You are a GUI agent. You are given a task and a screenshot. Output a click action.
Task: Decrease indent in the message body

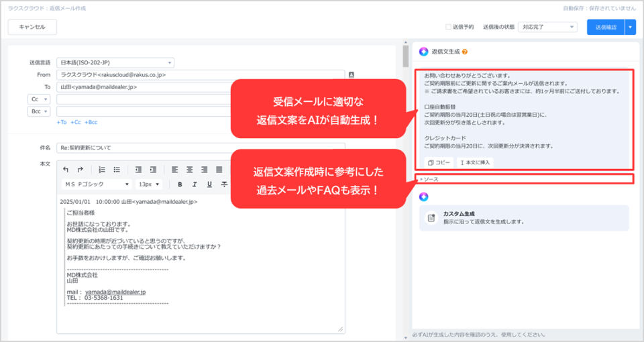click(x=138, y=170)
